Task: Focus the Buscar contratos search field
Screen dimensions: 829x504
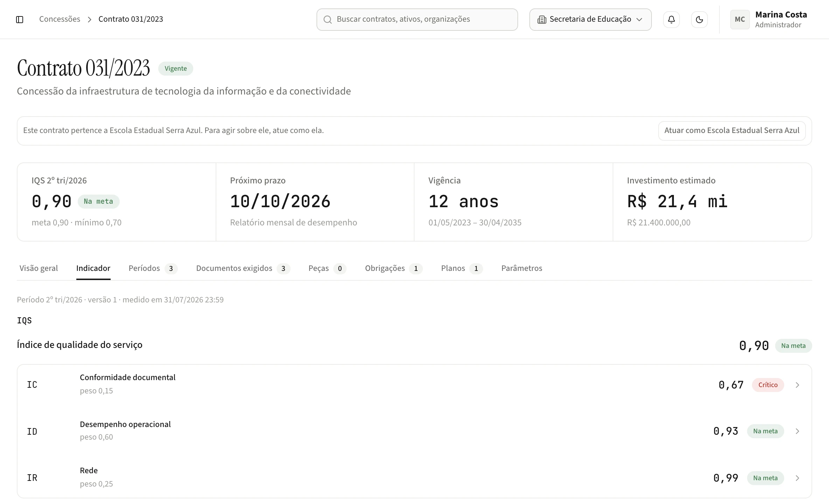Action: pos(417,20)
